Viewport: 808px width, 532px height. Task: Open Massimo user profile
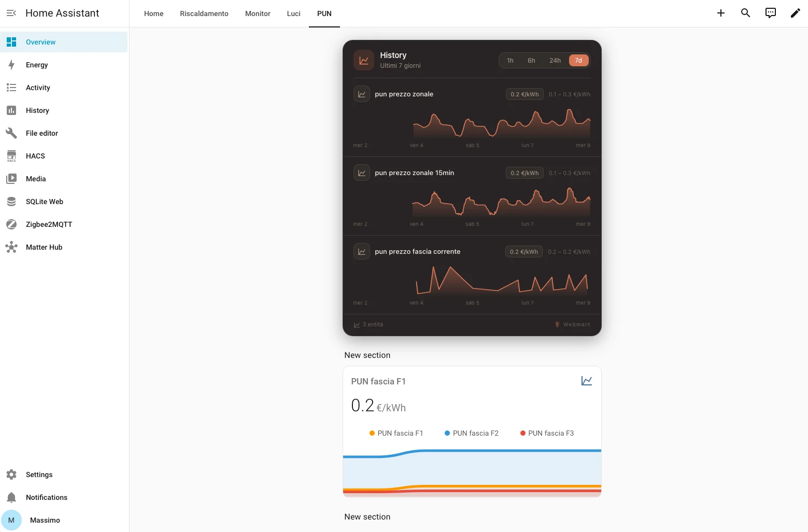[64, 520]
